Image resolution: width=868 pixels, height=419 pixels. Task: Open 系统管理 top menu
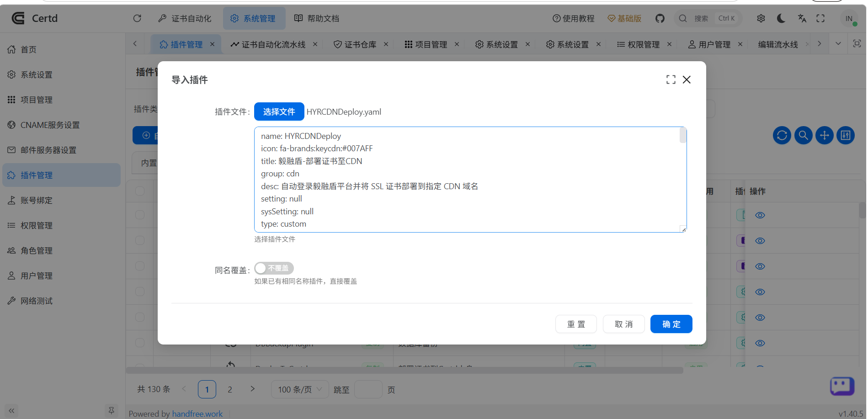click(254, 18)
